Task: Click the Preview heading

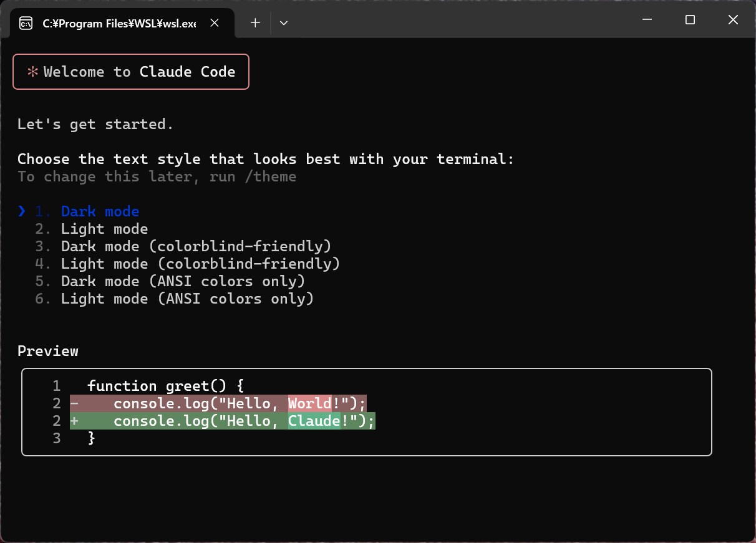Action: click(48, 351)
